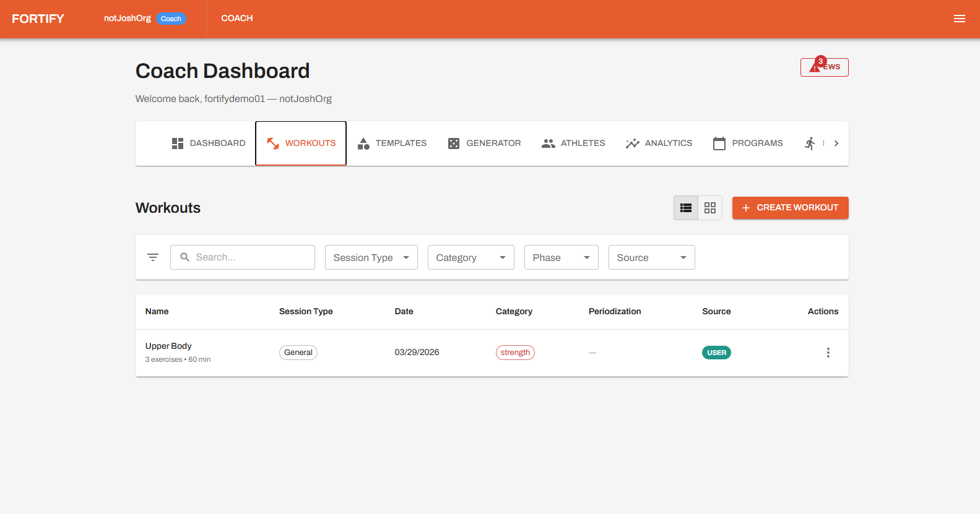Screen dimensions: 980x514
Task: Click the FORTIFY logo link
Action: click(38, 19)
